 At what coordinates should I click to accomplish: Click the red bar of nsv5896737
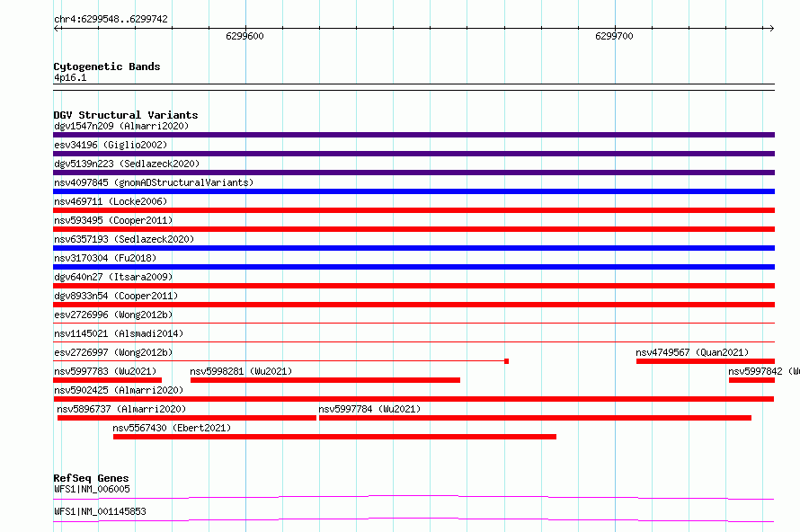point(187,418)
